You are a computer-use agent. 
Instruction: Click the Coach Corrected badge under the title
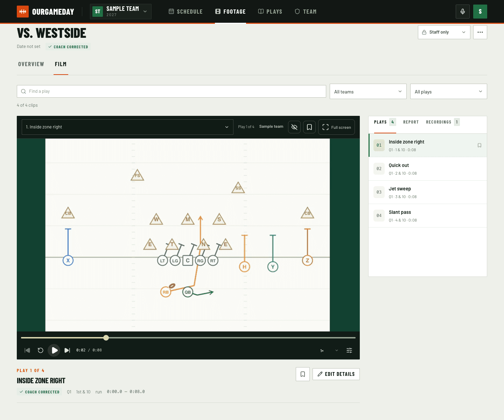[x=68, y=47]
